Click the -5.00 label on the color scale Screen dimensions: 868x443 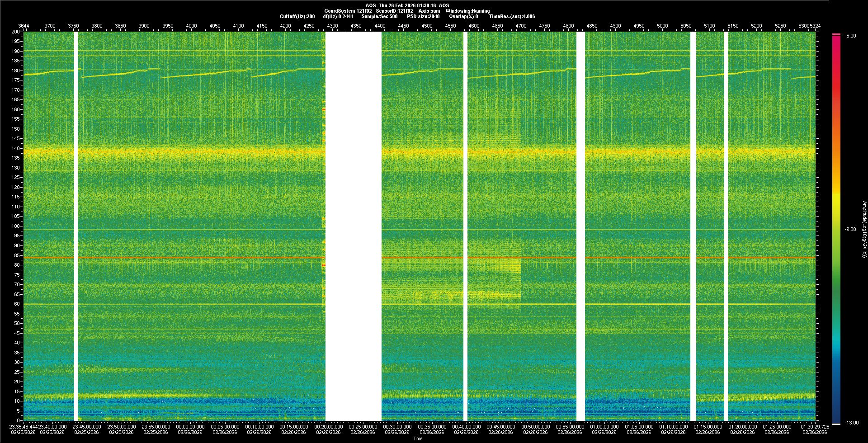pos(850,36)
